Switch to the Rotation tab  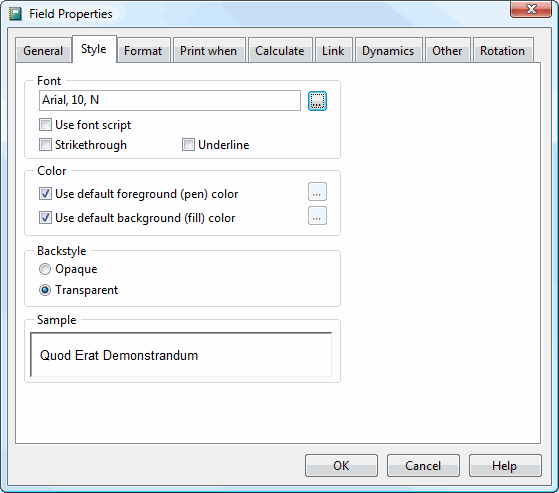click(x=503, y=51)
